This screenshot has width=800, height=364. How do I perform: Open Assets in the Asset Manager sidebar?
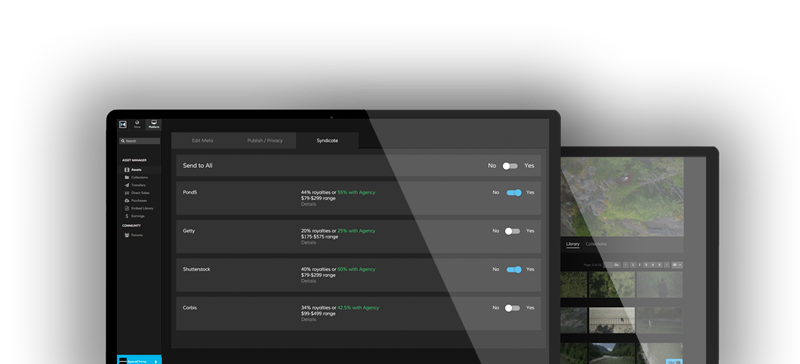[136, 169]
